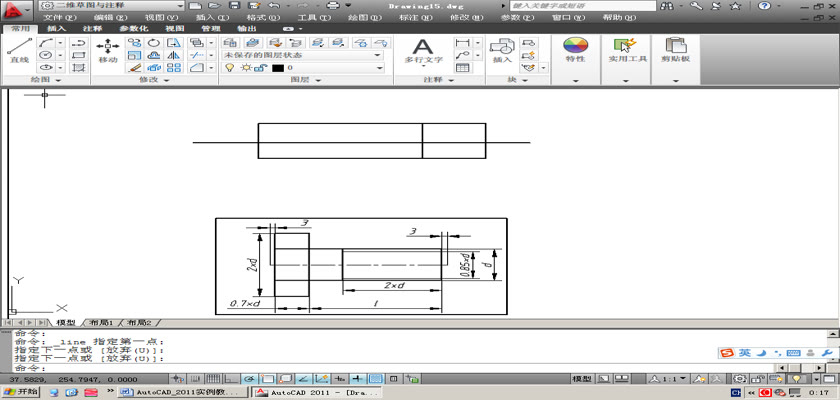Click in the keyword search input field
The height and width of the screenshot is (400, 840).
click(x=582, y=6)
